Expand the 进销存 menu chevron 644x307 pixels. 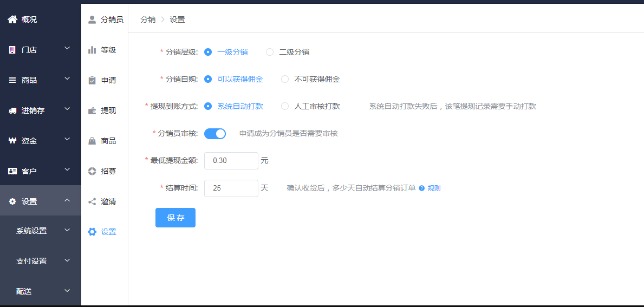coord(68,109)
